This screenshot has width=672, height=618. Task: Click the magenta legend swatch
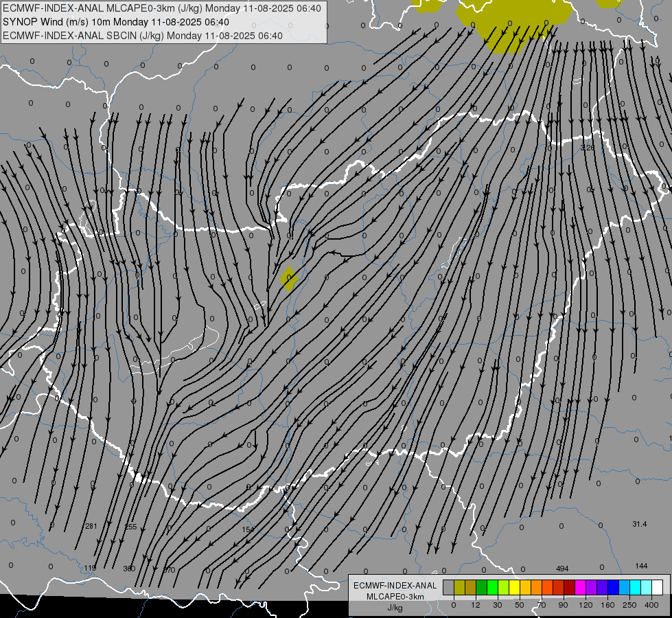pyautogui.click(x=580, y=587)
